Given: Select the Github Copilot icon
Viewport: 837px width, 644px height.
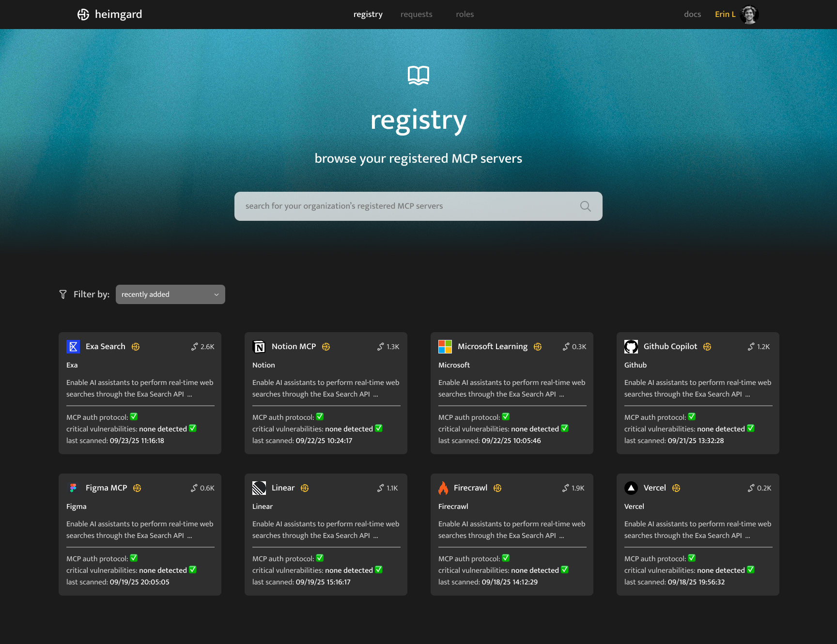Looking at the screenshot, I should (x=631, y=346).
